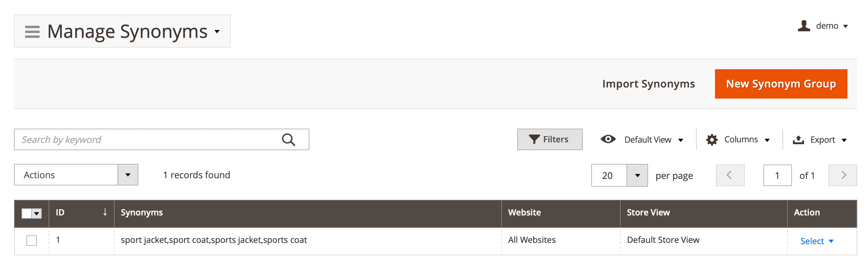Go to the previous page arrow

tap(730, 175)
